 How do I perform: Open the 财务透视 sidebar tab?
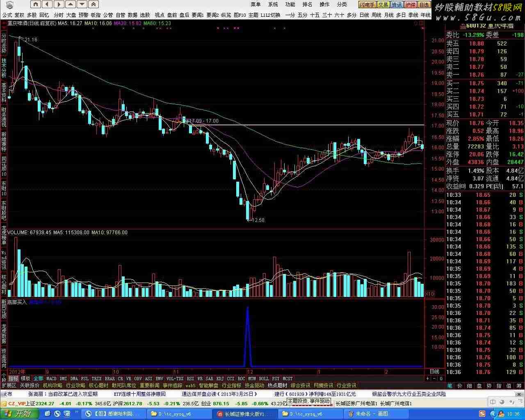pos(4,117)
